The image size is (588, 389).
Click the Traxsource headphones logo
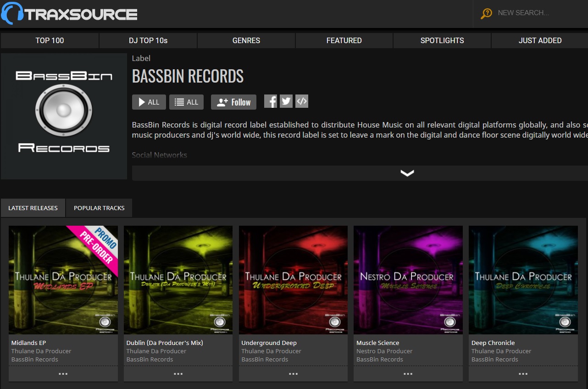click(x=69, y=13)
